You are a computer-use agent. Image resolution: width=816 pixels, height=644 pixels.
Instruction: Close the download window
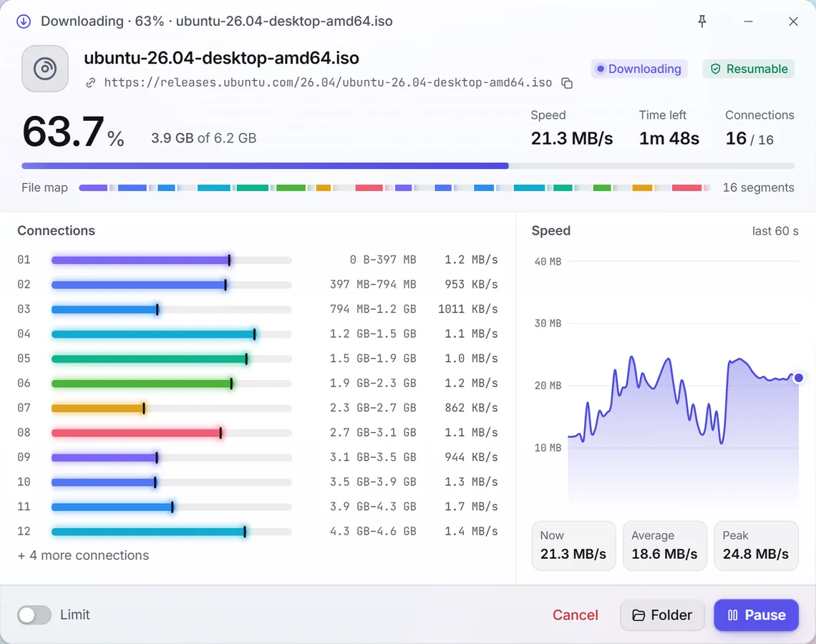pos(793,21)
